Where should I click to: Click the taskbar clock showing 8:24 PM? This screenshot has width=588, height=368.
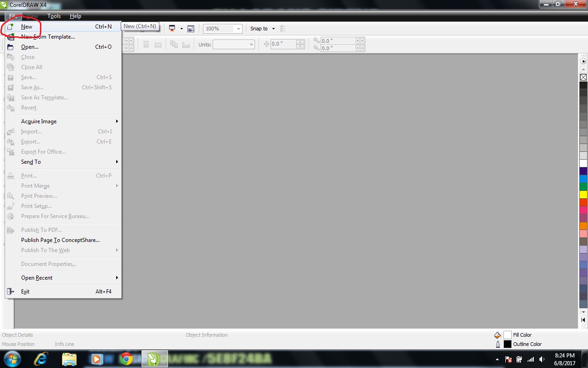[564, 359]
